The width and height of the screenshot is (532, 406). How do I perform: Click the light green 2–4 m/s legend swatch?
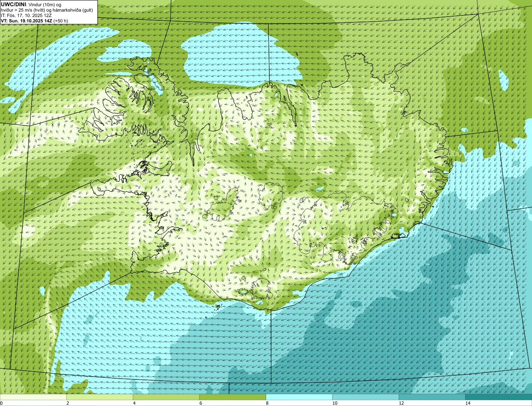pos(100,397)
